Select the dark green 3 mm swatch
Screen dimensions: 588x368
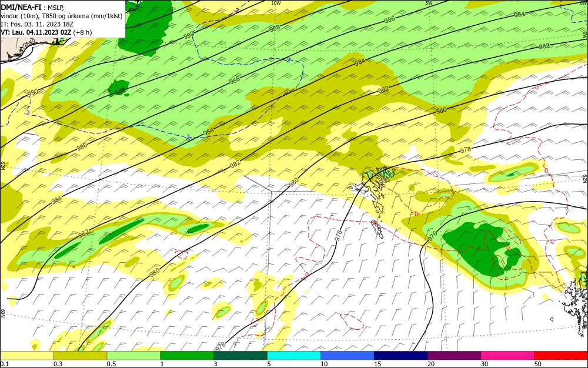click(240, 356)
